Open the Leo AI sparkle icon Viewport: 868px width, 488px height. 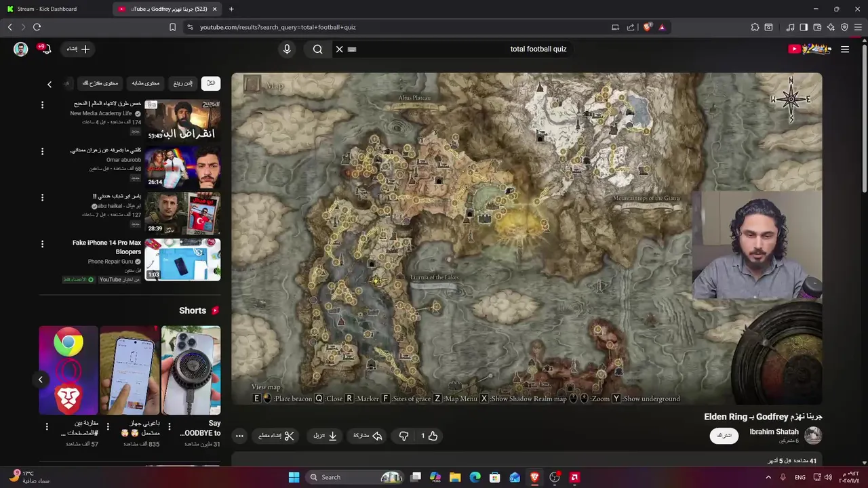[831, 27]
